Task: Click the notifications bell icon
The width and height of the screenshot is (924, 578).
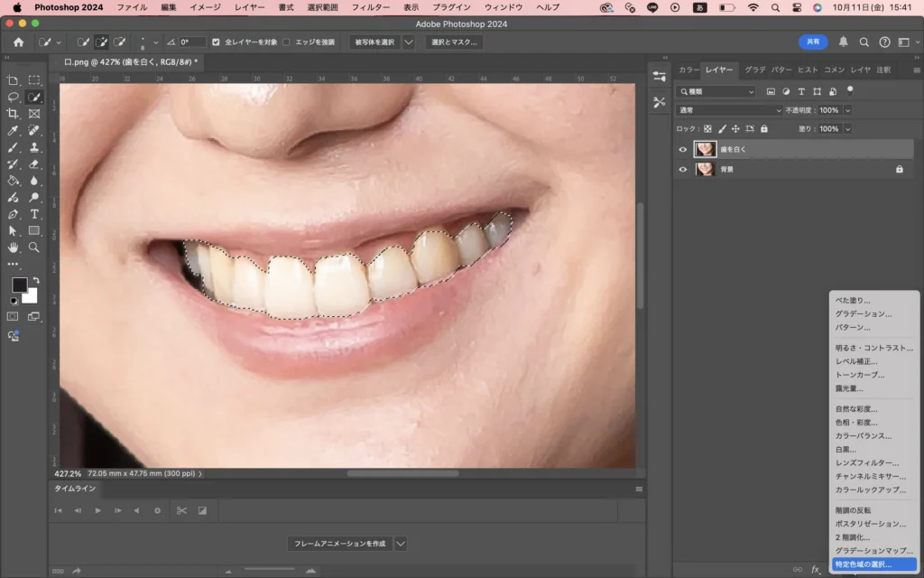Action: click(x=844, y=42)
